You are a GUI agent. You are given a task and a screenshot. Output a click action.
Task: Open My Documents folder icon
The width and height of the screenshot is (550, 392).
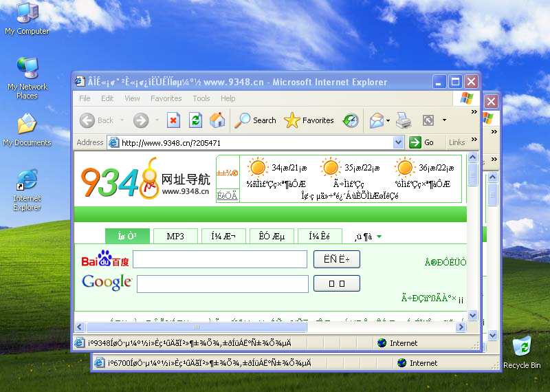coord(27,130)
